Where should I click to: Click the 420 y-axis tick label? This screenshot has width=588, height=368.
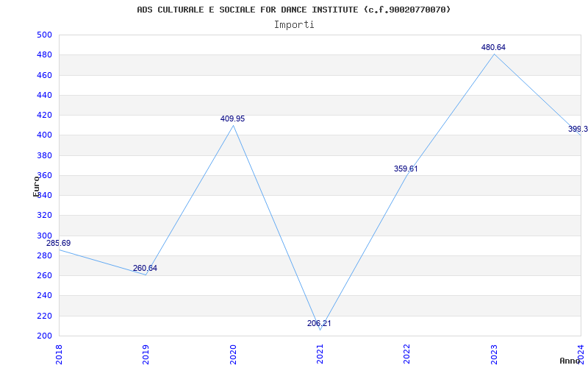coord(44,115)
